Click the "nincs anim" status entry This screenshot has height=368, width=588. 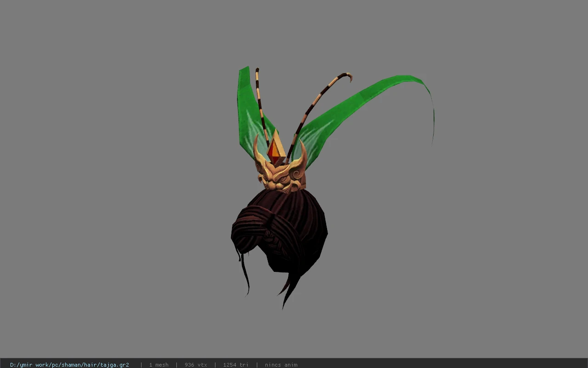[x=281, y=365]
